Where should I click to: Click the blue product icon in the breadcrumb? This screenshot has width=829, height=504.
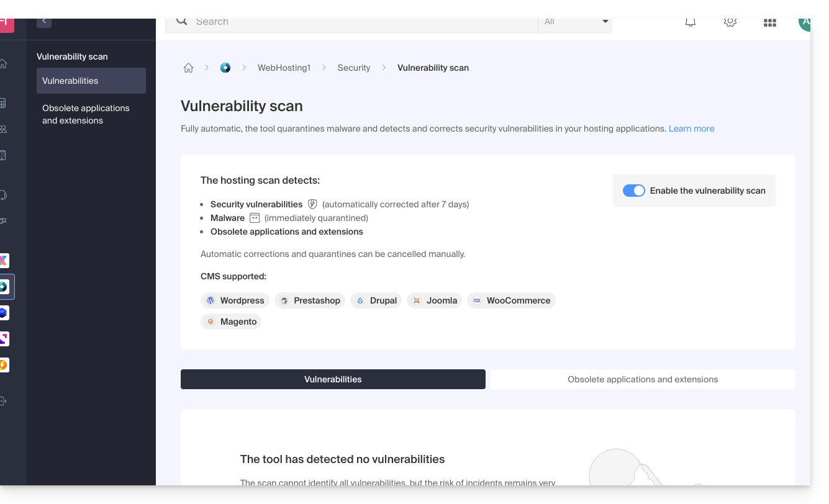[225, 68]
